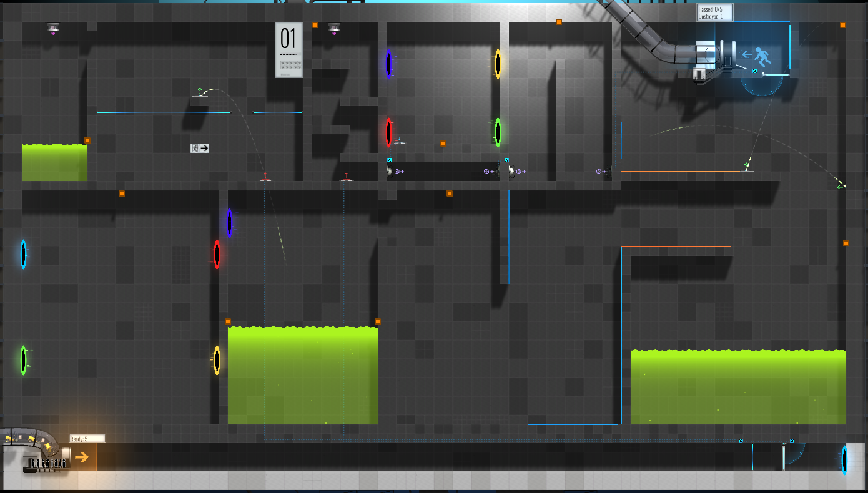Screen dimensions: 868x493
Task: Click the ceiling dispenser right of the 01 sign
Action: coord(334,27)
